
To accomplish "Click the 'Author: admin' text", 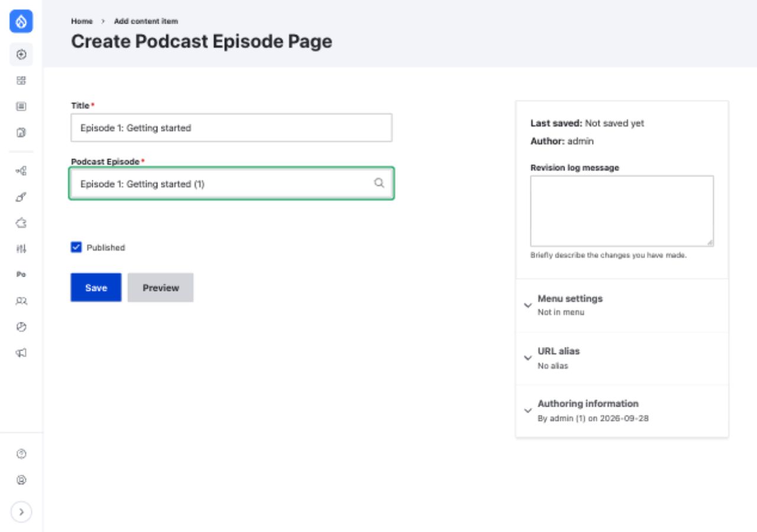I will [x=562, y=141].
